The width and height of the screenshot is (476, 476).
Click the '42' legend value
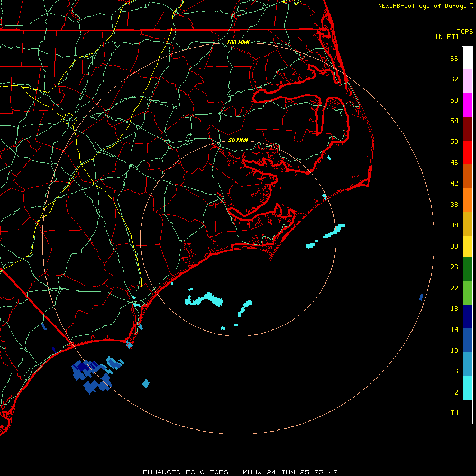tap(454, 184)
